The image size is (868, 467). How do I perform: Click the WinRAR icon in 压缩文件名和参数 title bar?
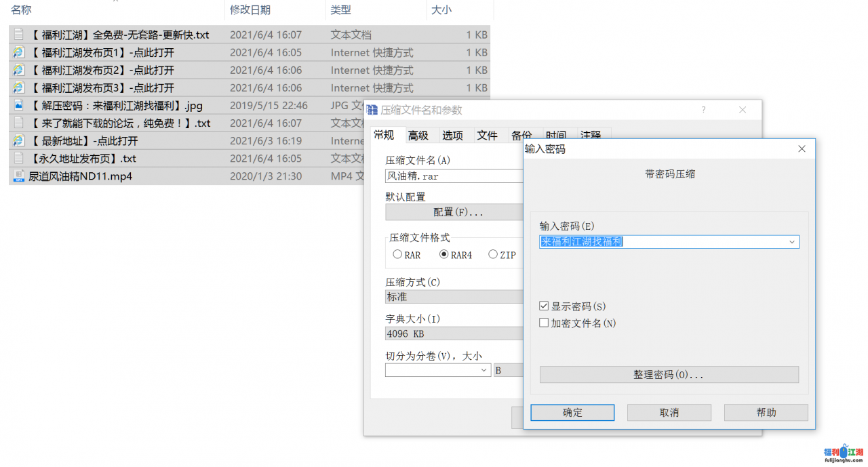[372, 110]
